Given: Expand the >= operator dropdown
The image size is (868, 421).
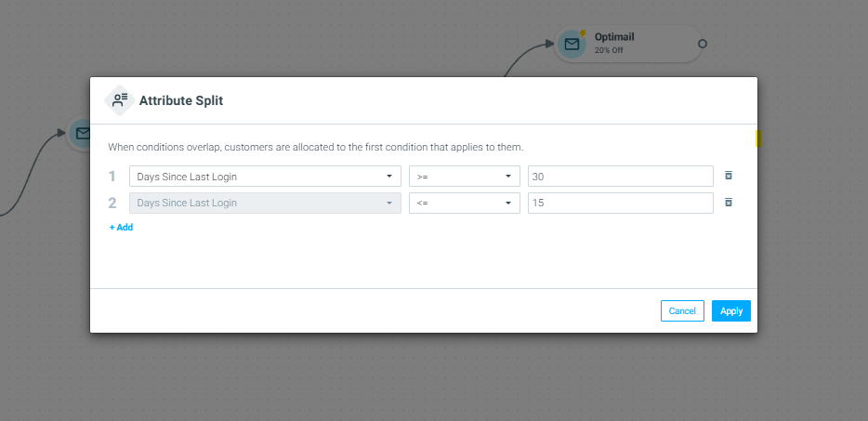Looking at the screenshot, I should [x=465, y=177].
